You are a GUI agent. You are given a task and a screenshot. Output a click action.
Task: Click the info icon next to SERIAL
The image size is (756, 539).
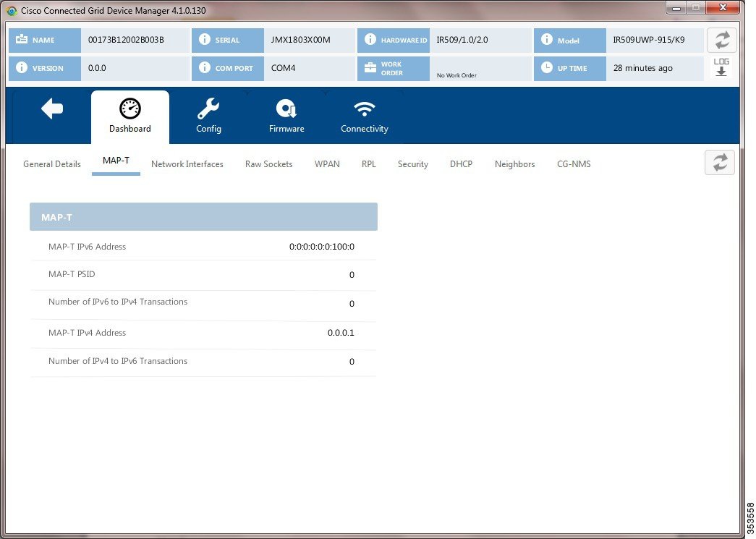coord(205,40)
